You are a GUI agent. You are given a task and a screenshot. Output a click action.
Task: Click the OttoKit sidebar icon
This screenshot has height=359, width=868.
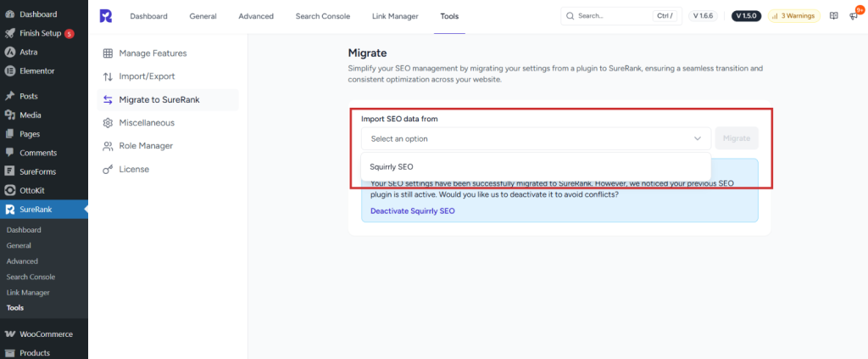coord(9,190)
